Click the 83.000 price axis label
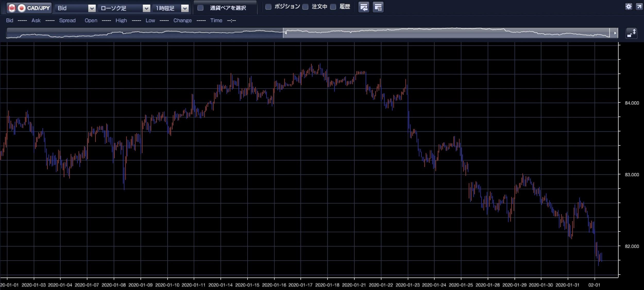Image resolution: width=644 pixels, height=290 pixels. [x=632, y=175]
